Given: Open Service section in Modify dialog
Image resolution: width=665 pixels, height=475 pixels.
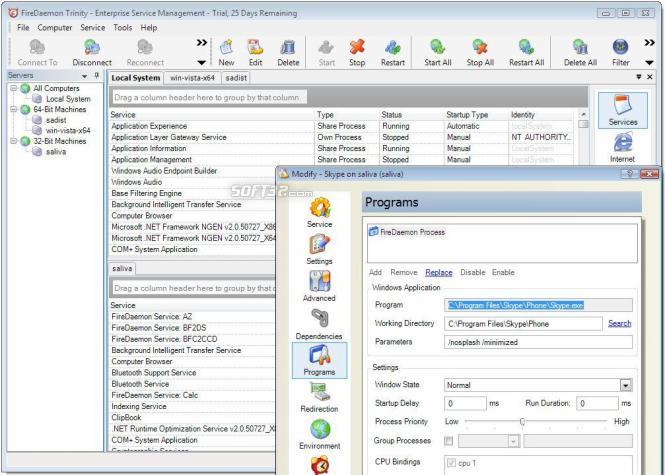Looking at the screenshot, I should (320, 212).
